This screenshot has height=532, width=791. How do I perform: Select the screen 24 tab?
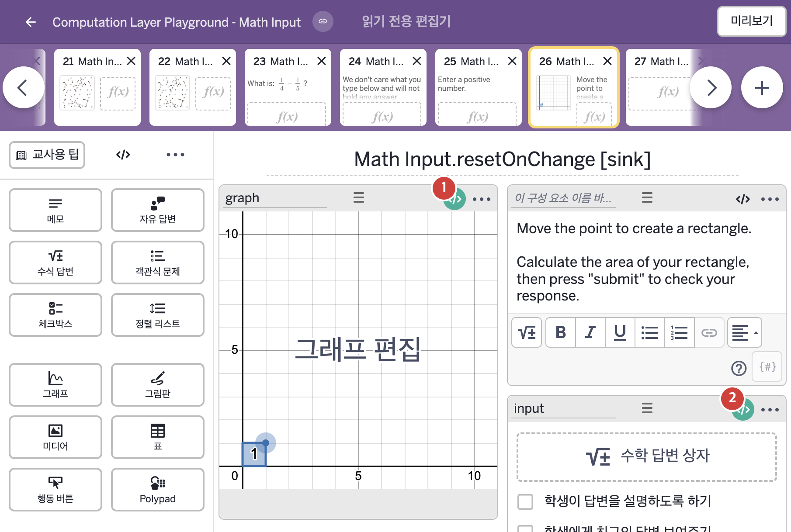point(383,87)
